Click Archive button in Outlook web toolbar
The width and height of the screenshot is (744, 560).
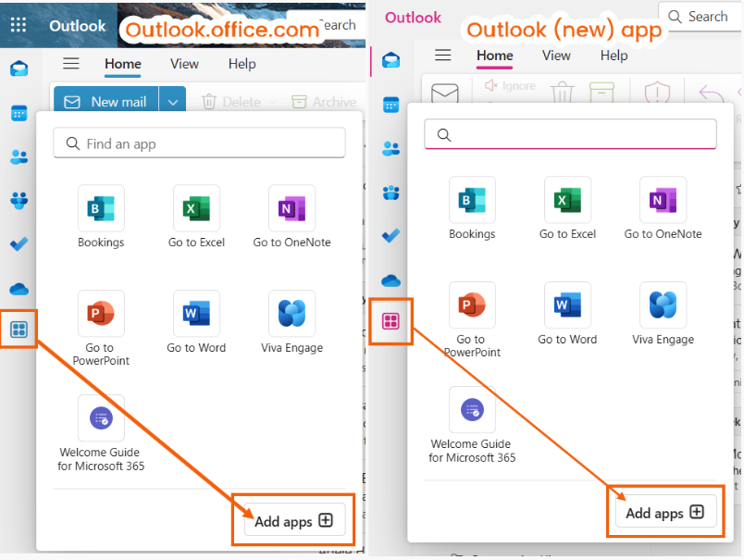(x=324, y=102)
